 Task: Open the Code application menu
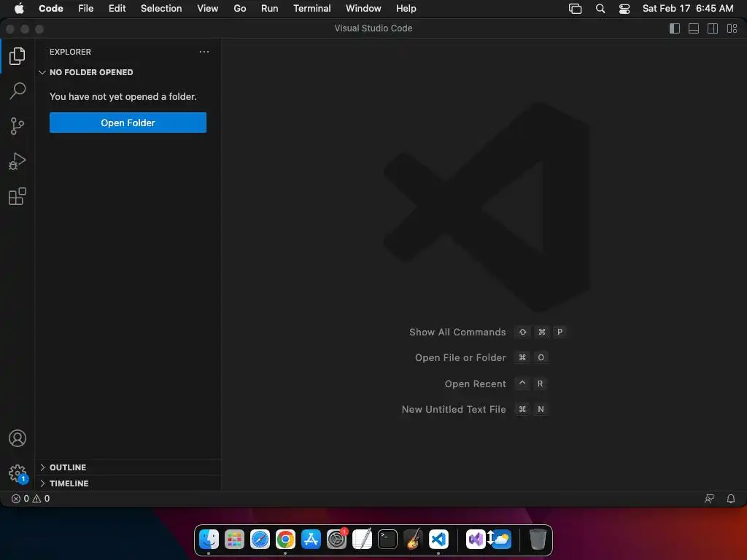(x=51, y=9)
